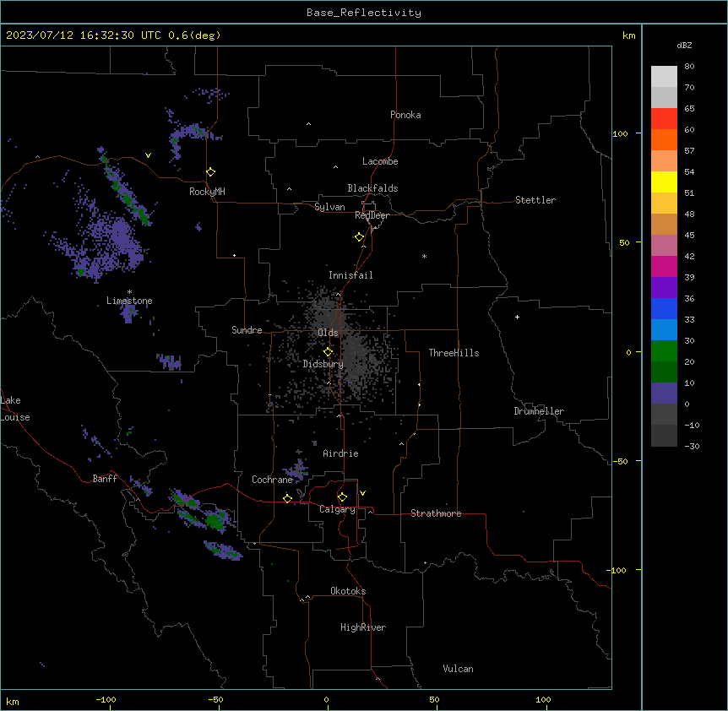Select the magenta 39-42 dBZ legend swatch

pos(664,266)
